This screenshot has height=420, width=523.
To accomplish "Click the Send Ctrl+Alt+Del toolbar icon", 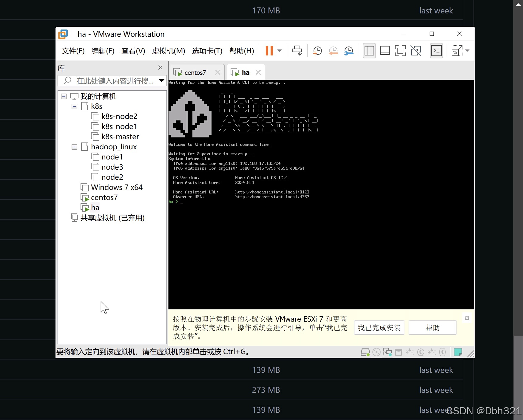I will tap(297, 51).
